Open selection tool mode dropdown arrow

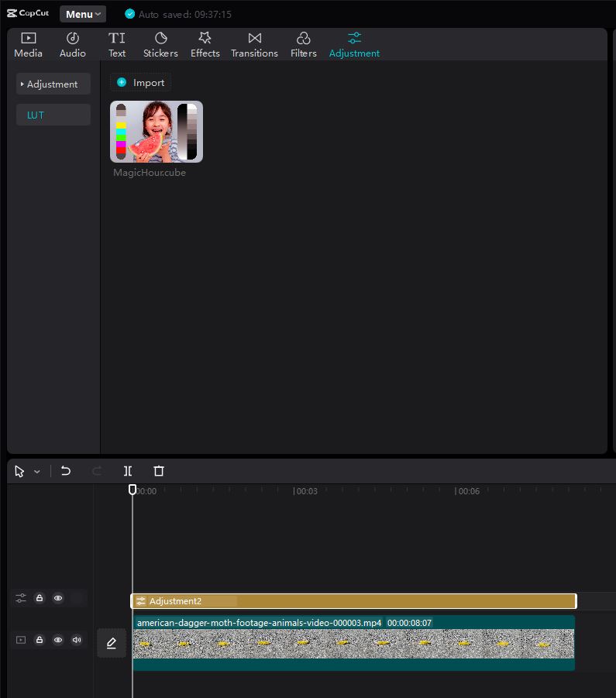point(37,472)
